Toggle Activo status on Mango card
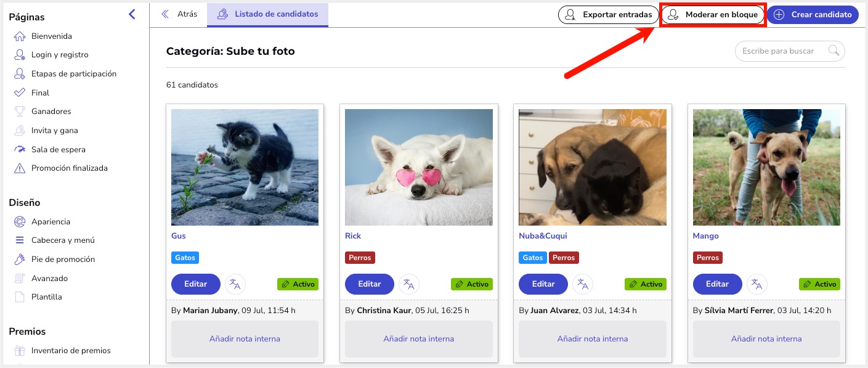The width and height of the screenshot is (868, 368). [820, 284]
